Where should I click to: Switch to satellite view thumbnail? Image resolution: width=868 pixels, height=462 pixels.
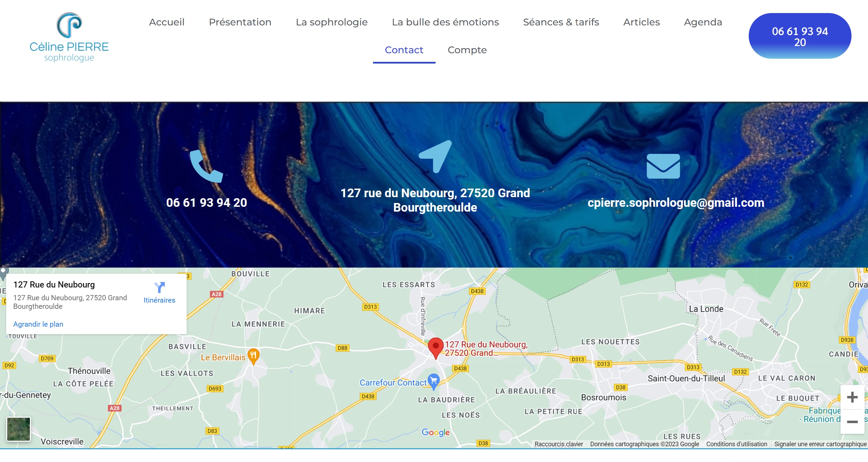[x=19, y=429]
